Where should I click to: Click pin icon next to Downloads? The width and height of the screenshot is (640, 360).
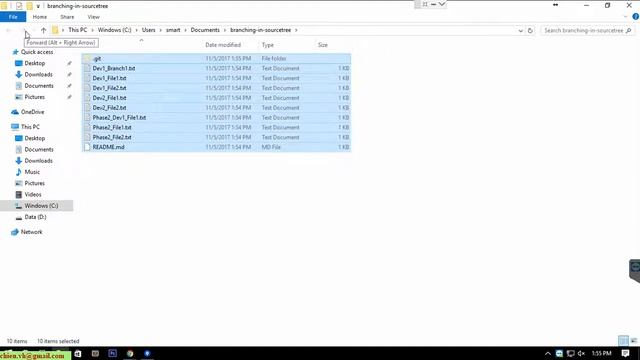(x=69, y=74)
